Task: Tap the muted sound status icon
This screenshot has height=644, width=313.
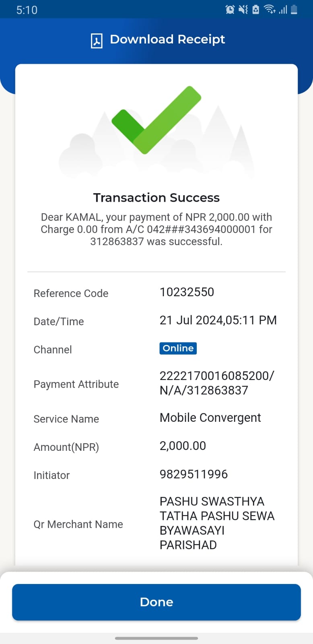Action: tap(243, 9)
